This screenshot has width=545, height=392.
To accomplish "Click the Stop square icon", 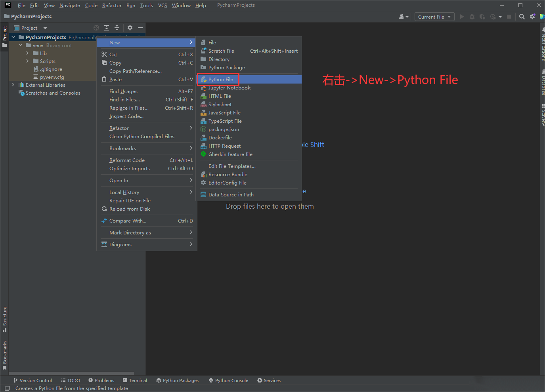I will click(509, 17).
